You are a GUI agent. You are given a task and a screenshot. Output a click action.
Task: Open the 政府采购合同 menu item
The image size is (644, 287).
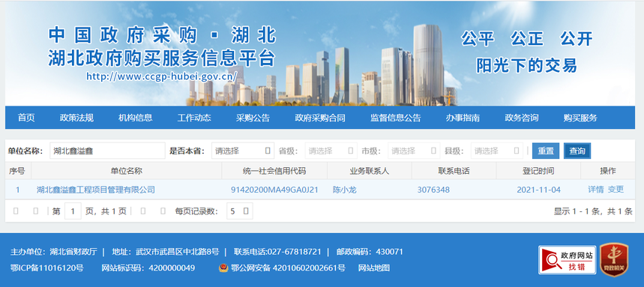pos(320,118)
